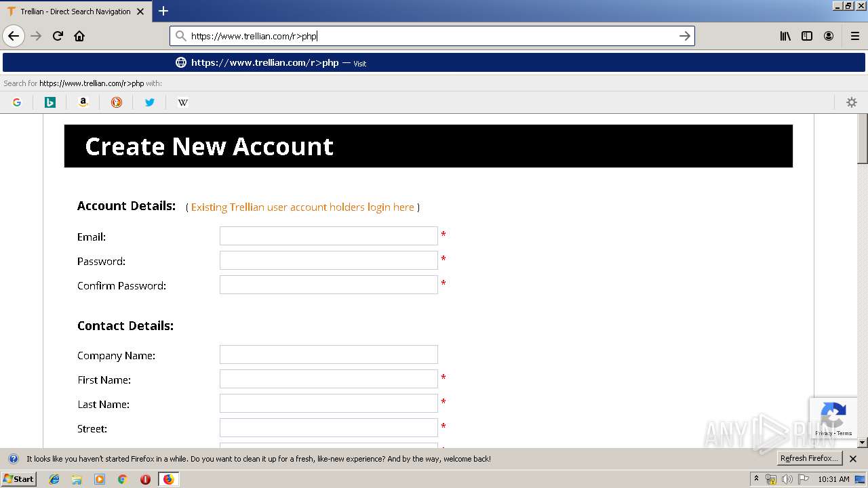Screen dimensions: 868x488
Task: Focus the Email input field
Action: [x=329, y=236]
